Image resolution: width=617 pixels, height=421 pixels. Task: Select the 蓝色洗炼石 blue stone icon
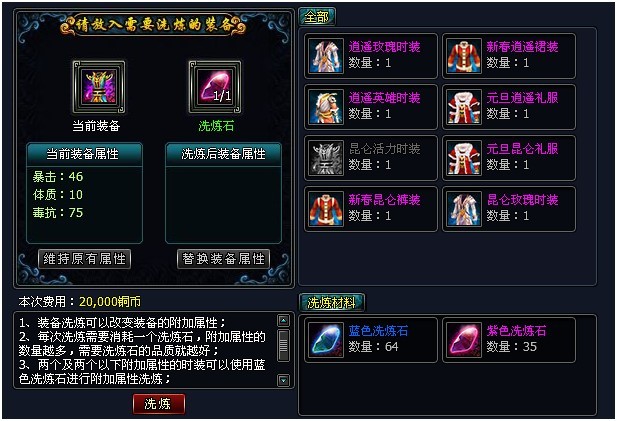coord(326,340)
